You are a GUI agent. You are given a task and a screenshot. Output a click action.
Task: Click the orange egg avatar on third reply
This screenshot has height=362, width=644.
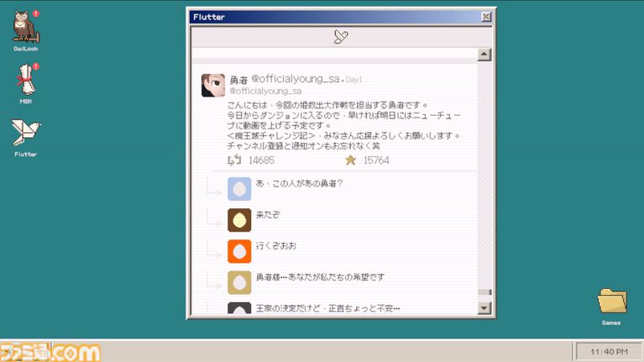point(239,251)
